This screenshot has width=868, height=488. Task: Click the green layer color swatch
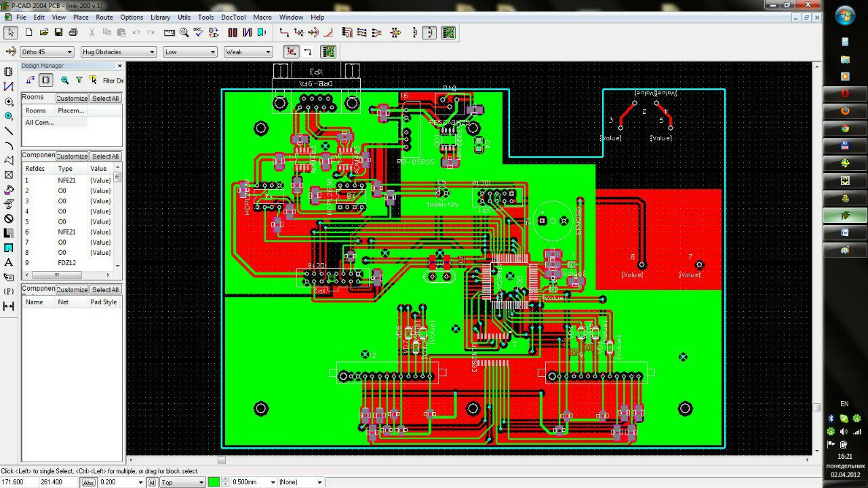point(214,483)
